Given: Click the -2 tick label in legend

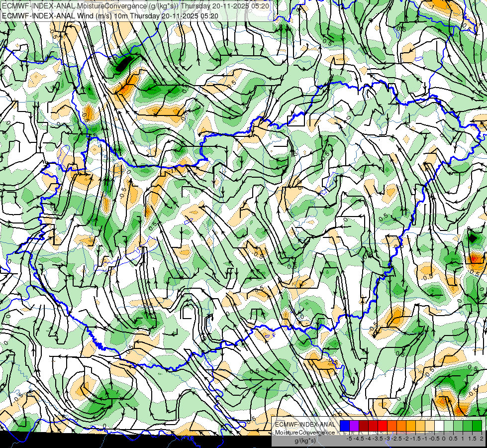Looking at the screenshot, I should pos(406,439).
